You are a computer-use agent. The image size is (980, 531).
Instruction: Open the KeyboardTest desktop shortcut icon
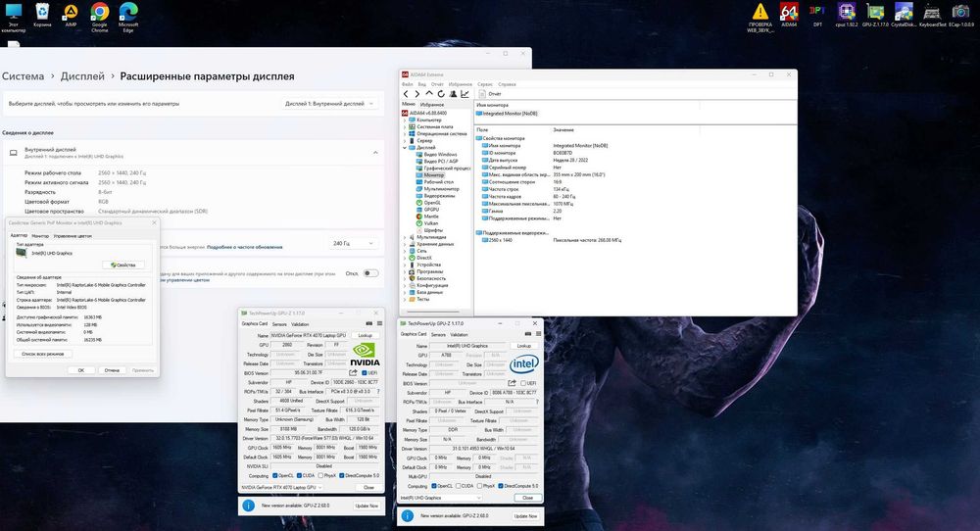[x=933, y=15]
